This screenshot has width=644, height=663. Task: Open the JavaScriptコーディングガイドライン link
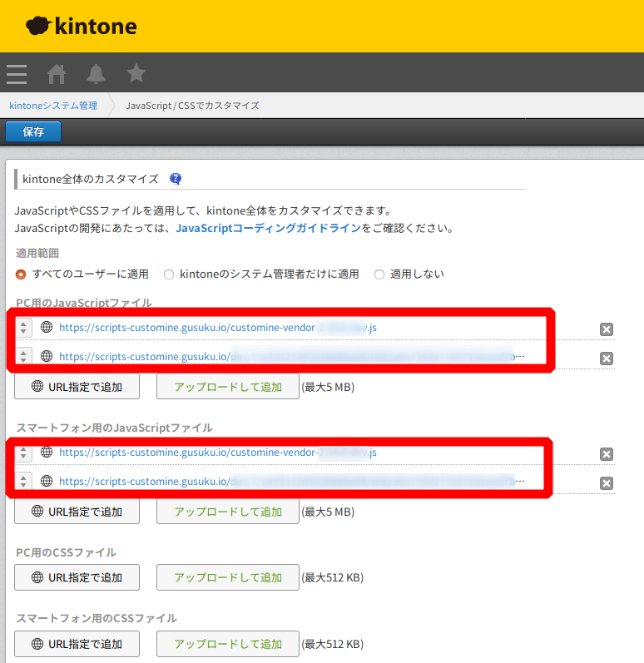(269, 228)
